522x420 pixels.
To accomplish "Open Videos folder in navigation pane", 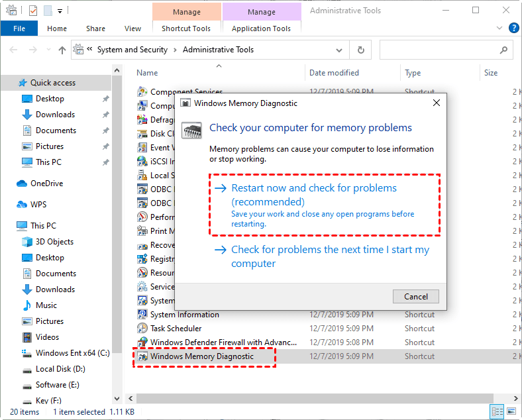I will pos(47,337).
